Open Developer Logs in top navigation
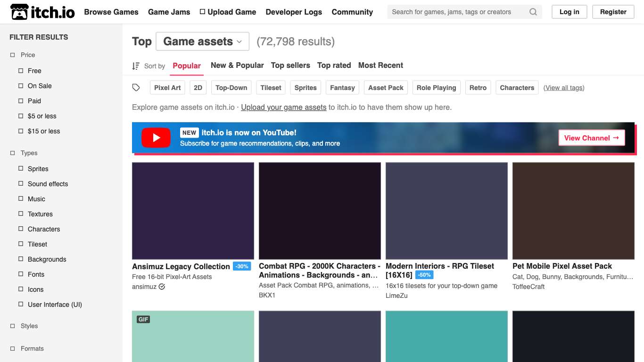The image size is (644, 362). pos(294,12)
